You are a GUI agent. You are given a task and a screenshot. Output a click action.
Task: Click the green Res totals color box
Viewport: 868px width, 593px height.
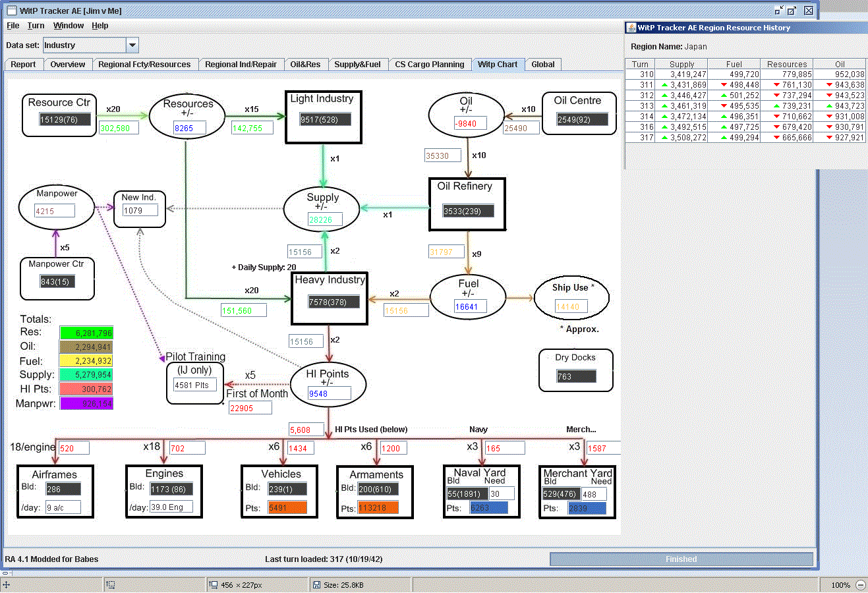(86, 333)
